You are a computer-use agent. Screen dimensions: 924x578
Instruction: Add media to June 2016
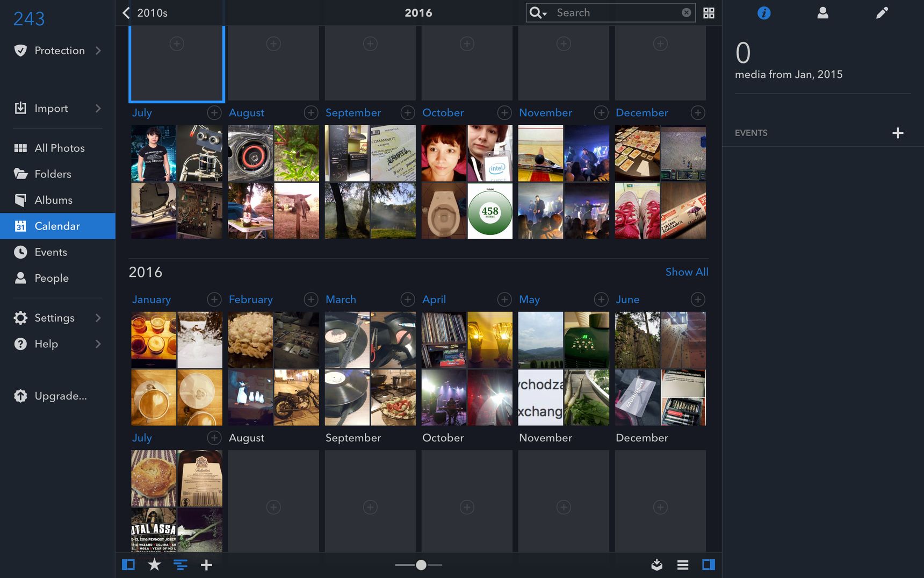697,299
